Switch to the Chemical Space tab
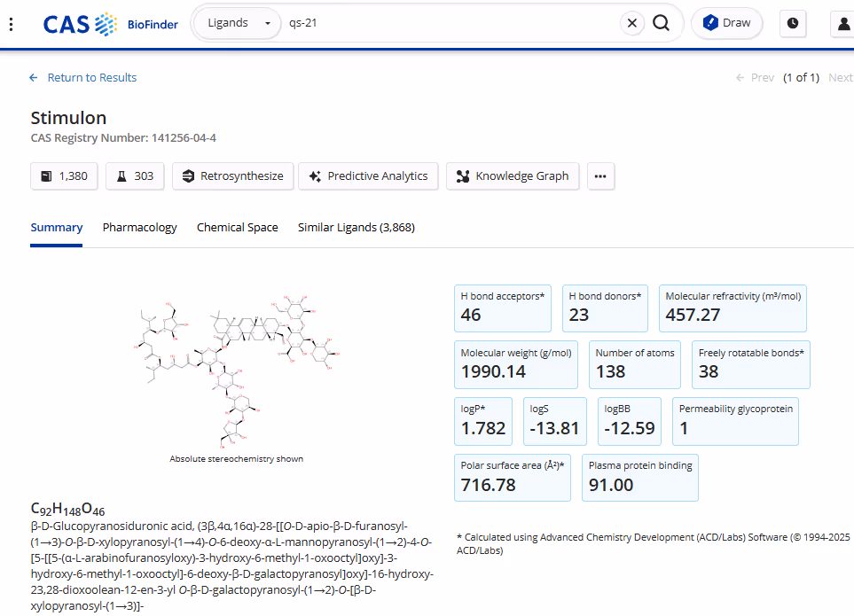Screen dimensions: 854x616 [238, 228]
